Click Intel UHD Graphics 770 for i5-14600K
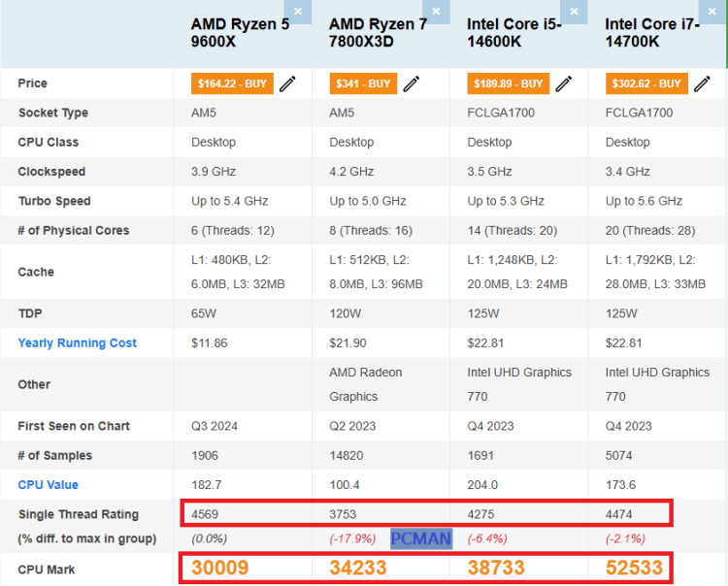This screenshot has width=728, height=586. [519, 384]
